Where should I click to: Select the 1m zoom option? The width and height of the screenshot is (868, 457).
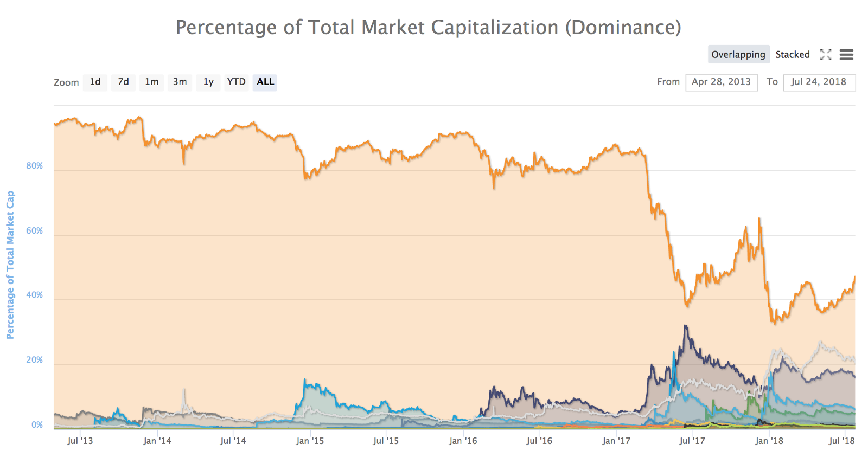(152, 82)
